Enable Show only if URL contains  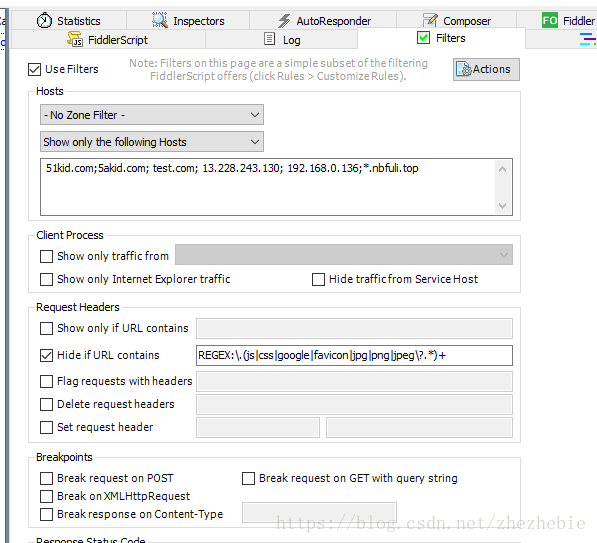click(x=46, y=328)
